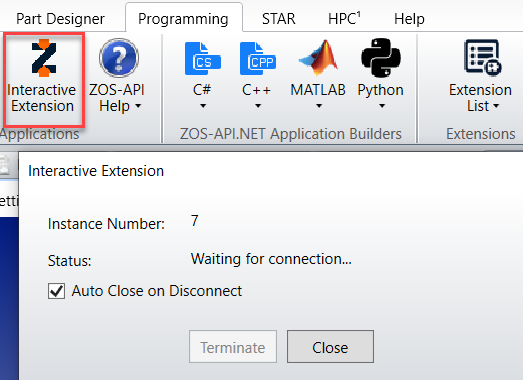
Task: Toggle Auto Close on Disconnect checkbox
Action: tap(56, 291)
